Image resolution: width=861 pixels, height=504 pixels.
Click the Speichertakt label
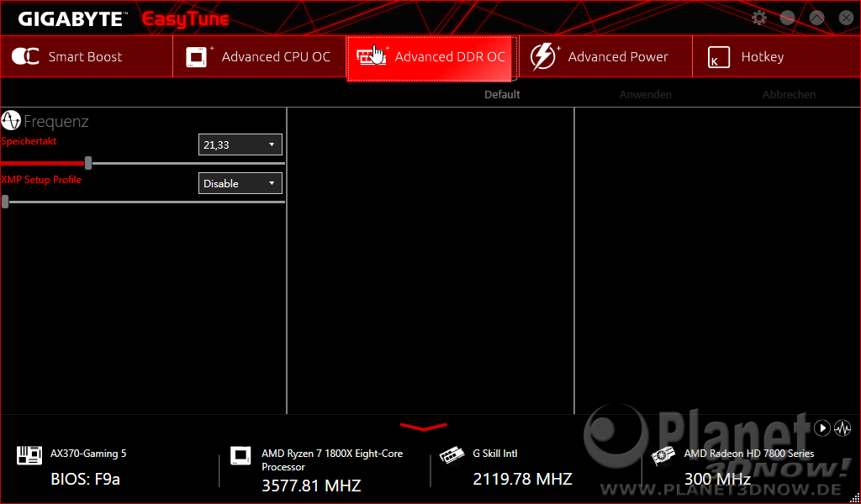(x=29, y=141)
